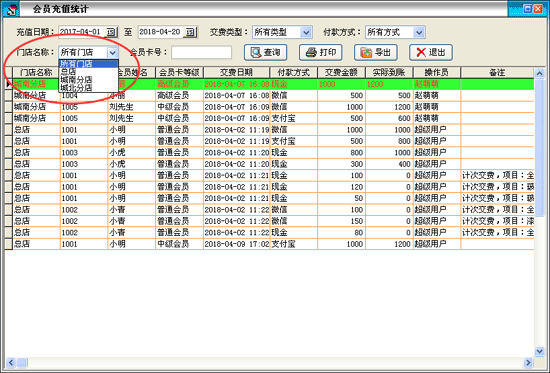Click the application icon in the title bar
This screenshot has height=373, width=550.
click(x=11, y=9)
